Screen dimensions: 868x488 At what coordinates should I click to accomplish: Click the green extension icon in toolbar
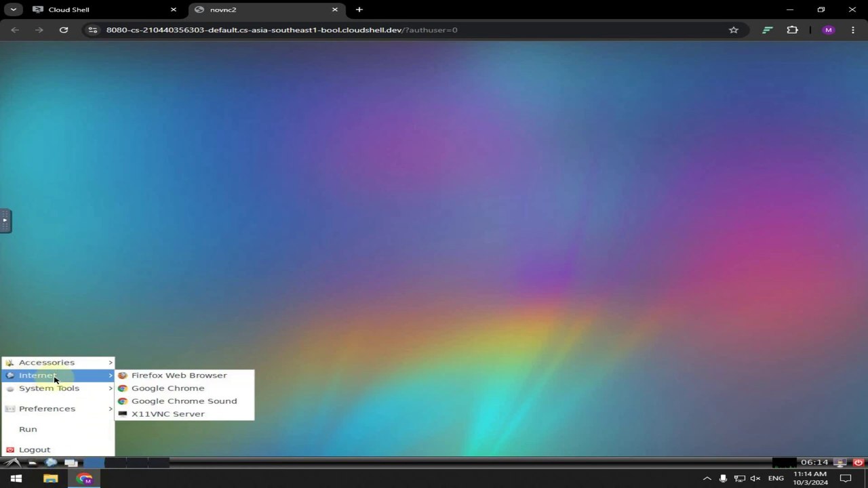click(x=767, y=30)
